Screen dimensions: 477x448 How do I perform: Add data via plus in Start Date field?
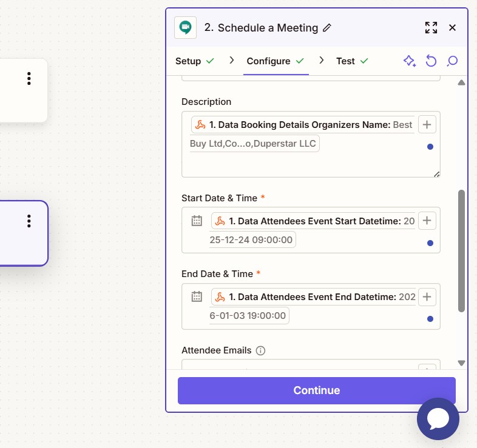pos(428,221)
